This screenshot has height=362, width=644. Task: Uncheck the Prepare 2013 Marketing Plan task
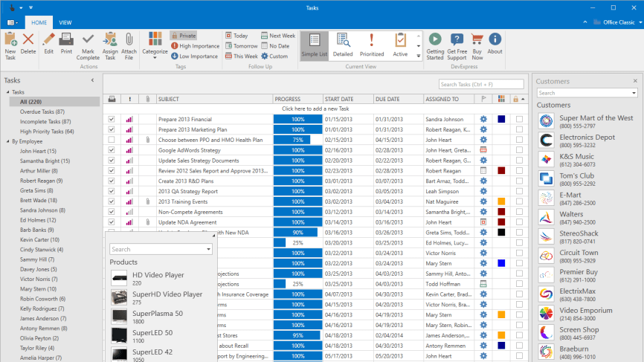[112, 129]
